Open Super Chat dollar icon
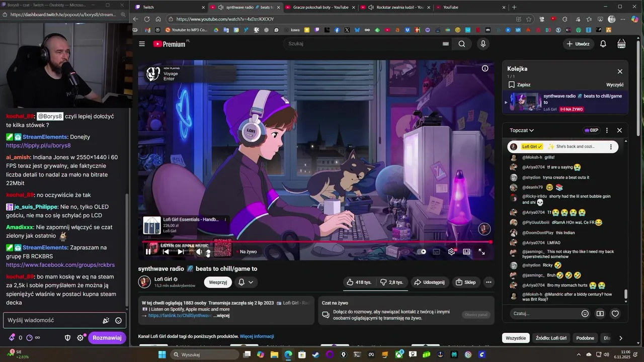This screenshot has width=644, height=362. (600, 314)
